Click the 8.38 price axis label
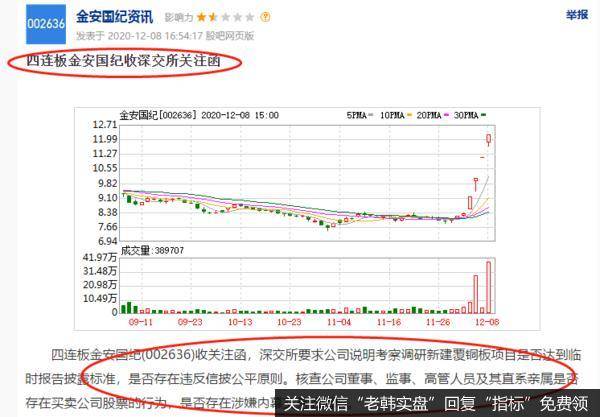 [x=108, y=212]
